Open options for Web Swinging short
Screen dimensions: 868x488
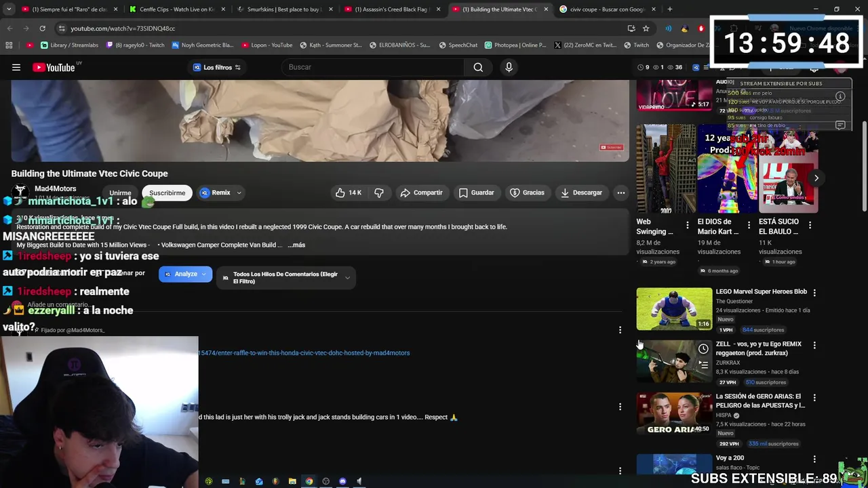click(688, 225)
